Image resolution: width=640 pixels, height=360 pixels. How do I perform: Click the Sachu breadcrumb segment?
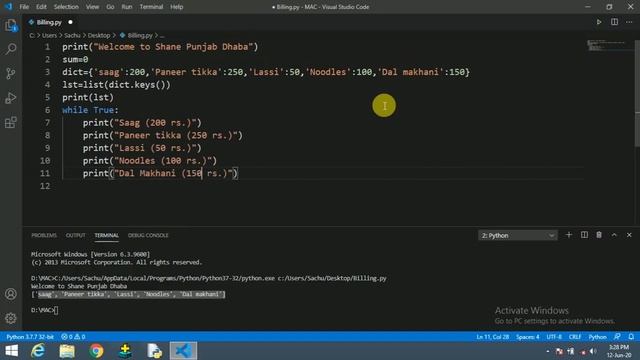pos(72,36)
